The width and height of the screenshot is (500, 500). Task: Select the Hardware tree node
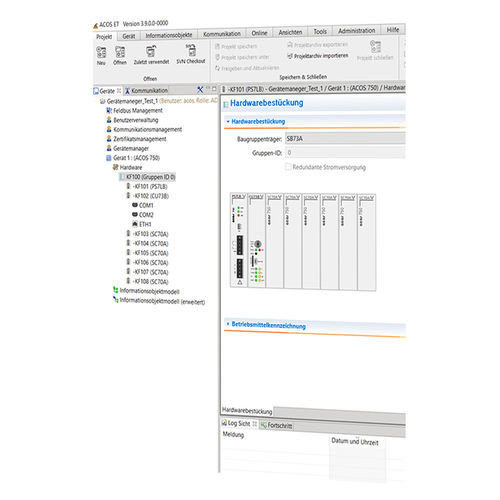(128, 167)
